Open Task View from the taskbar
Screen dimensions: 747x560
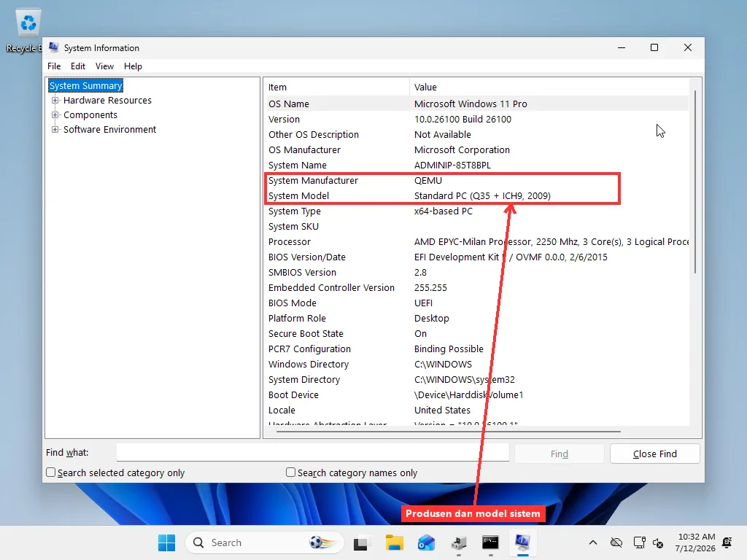[360, 542]
